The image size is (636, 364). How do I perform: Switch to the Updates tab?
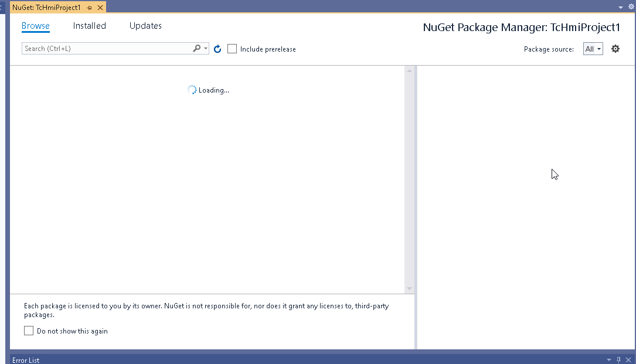145,26
